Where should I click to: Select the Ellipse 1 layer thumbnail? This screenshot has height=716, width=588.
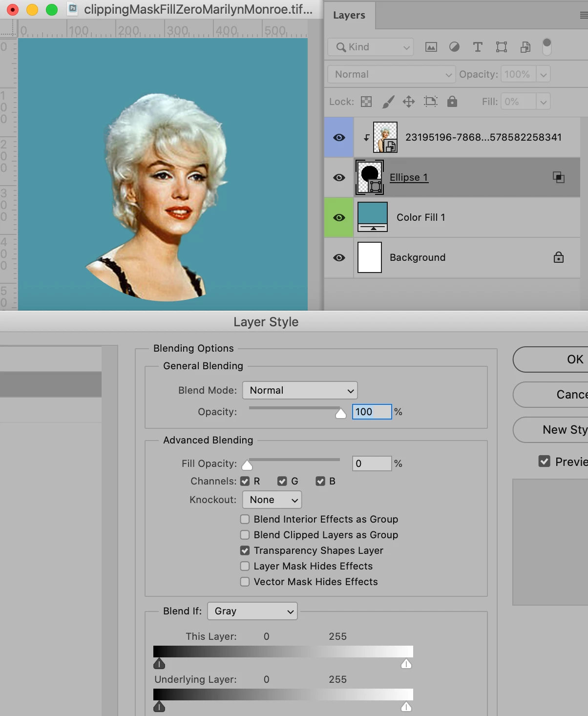click(x=370, y=177)
